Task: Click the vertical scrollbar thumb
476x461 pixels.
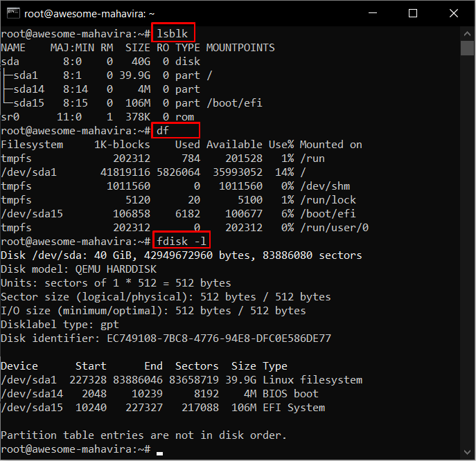Action: (x=467, y=48)
